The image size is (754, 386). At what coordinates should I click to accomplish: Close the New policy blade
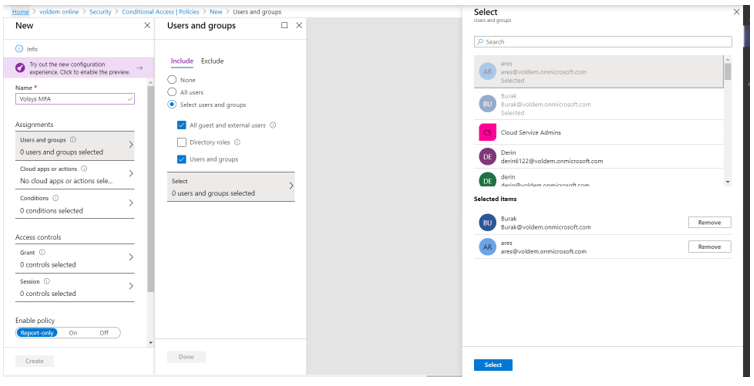point(147,25)
